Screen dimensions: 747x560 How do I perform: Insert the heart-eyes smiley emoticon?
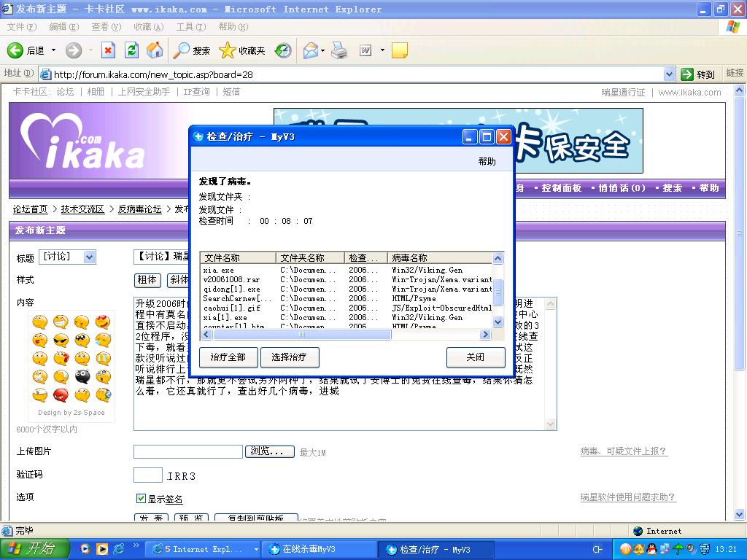click(102, 322)
